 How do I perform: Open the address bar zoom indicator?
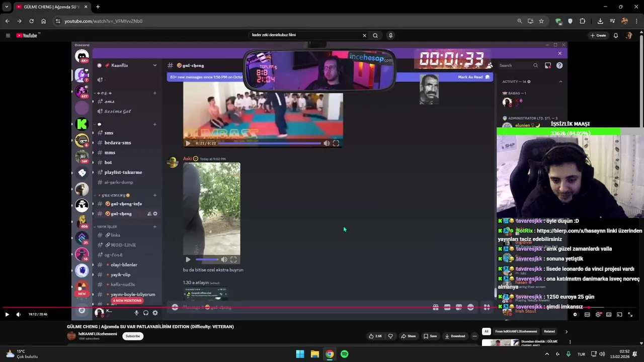(520, 21)
